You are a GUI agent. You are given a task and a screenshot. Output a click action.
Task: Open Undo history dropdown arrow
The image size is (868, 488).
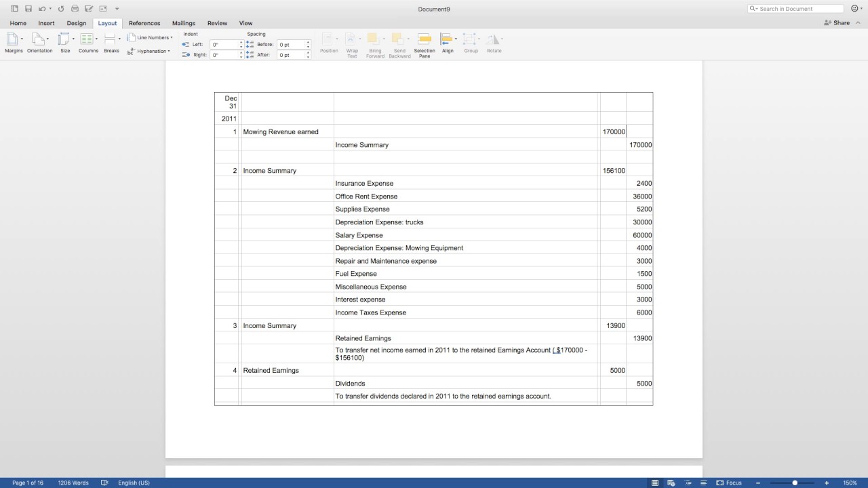[x=50, y=9]
